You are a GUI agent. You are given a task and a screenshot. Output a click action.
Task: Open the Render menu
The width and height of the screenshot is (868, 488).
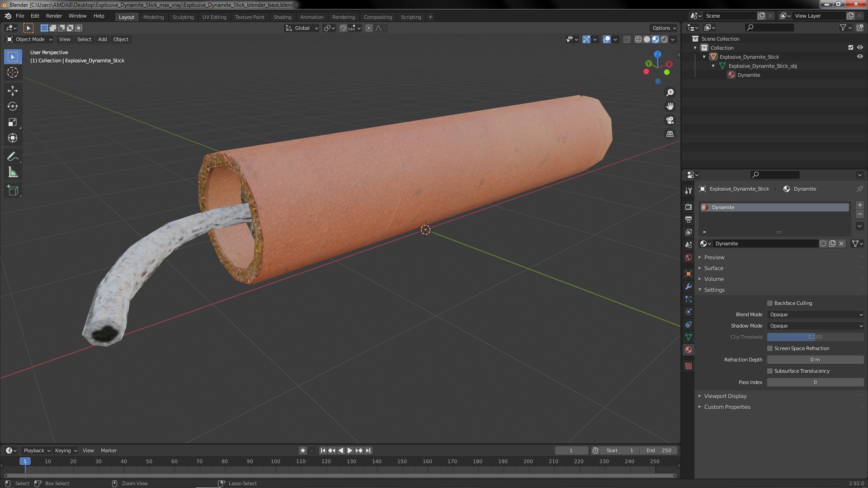coord(54,16)
